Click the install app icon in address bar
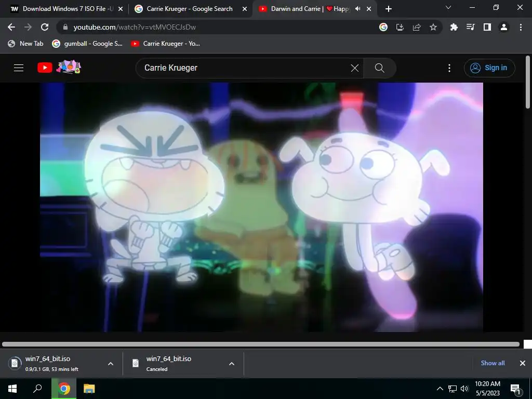This screenshot has width=532, height=399. (x=400, y=27)
